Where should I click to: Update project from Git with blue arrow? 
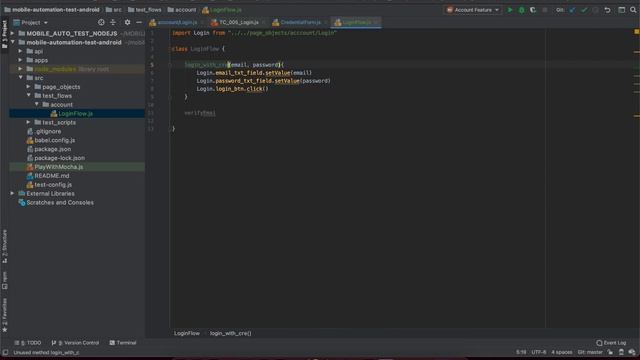pyautogui.click(x=572, y=10)
